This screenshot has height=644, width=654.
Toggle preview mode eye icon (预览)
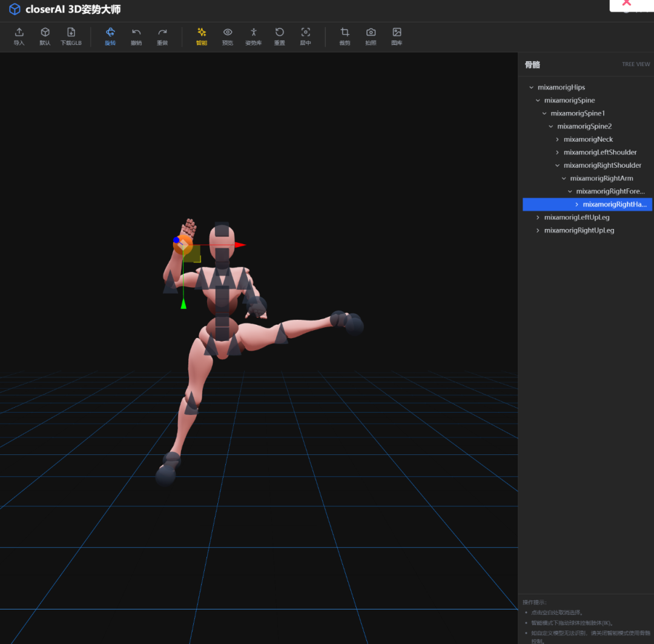(x=228, y=36)
